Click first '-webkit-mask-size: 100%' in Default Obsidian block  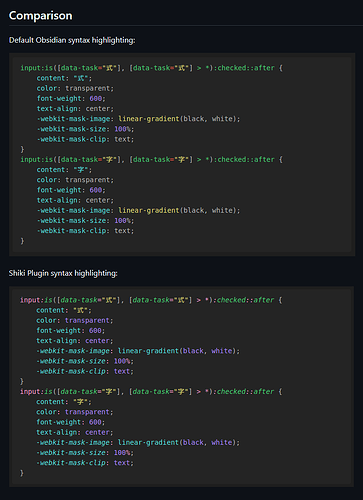[x=85, y=129]
